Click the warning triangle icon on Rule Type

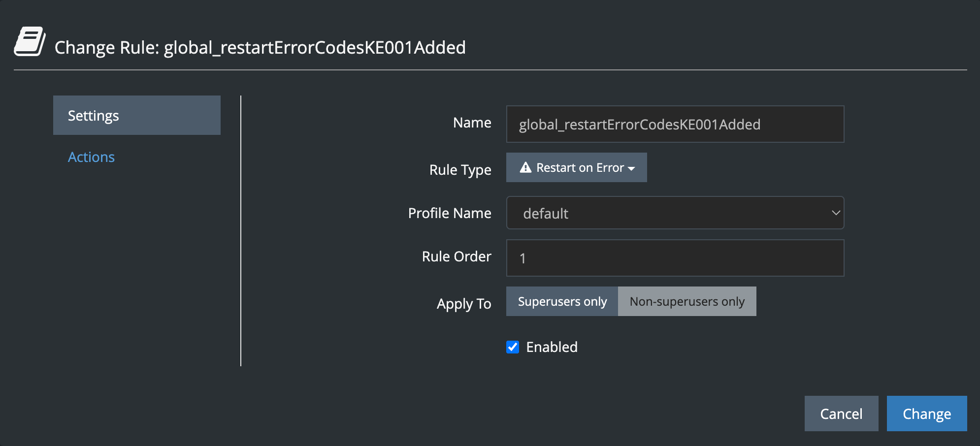tap(525, 168)
